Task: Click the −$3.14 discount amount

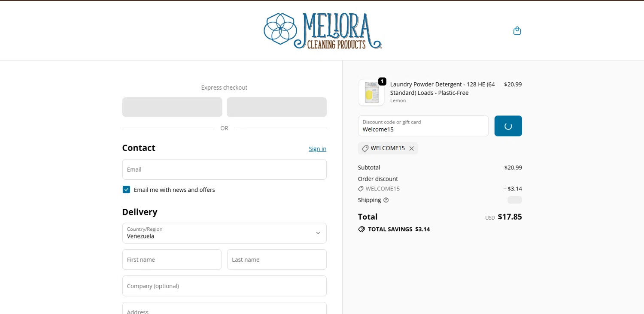Action: click(x=513, y=189)
